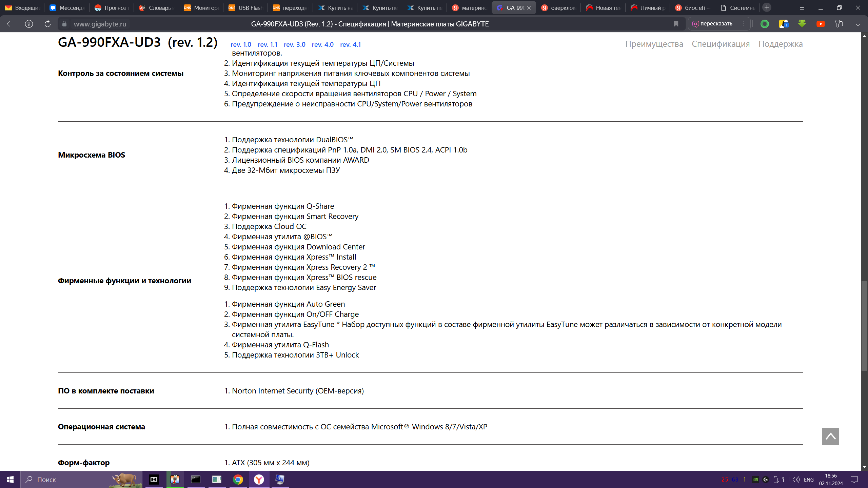Open Yandex Browser in the taskbar
The width and height of the screenshot is (868, 488).
pos(259,480)
